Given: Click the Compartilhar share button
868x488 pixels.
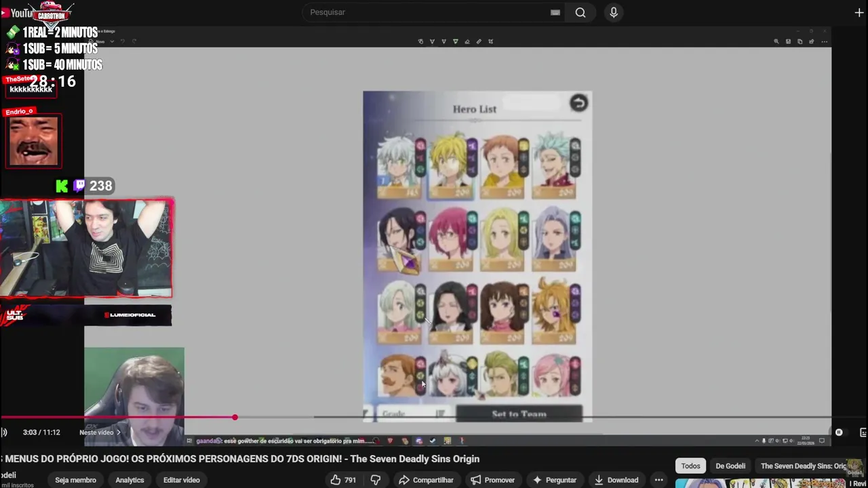Looking at the screenshot, I should [x=426, y=480].
